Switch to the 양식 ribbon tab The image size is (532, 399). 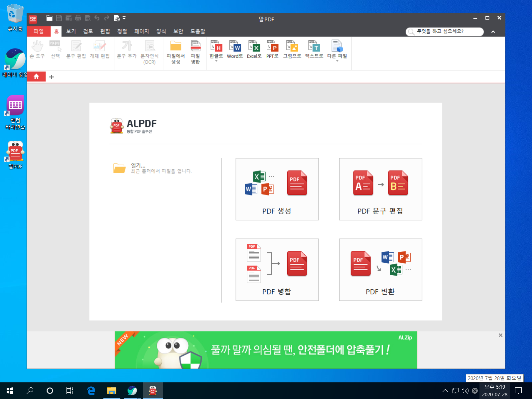tap(161, 31)
